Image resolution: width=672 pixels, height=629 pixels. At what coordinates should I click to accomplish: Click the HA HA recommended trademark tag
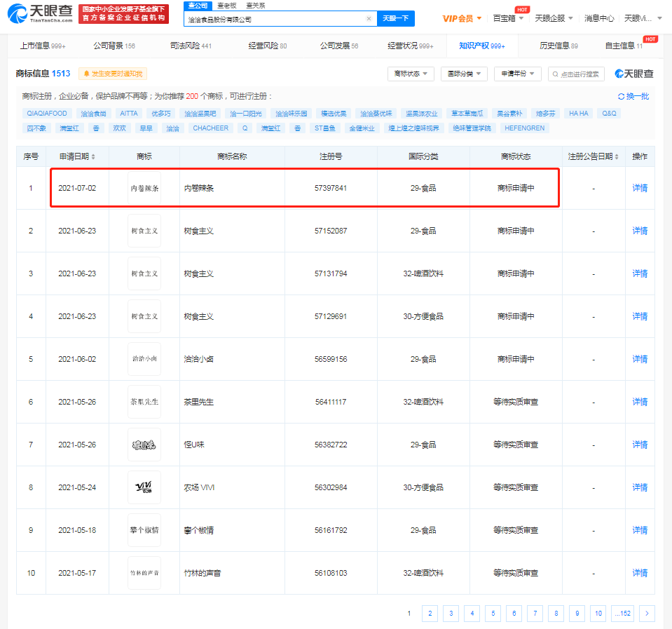click(x=579, y=114)
